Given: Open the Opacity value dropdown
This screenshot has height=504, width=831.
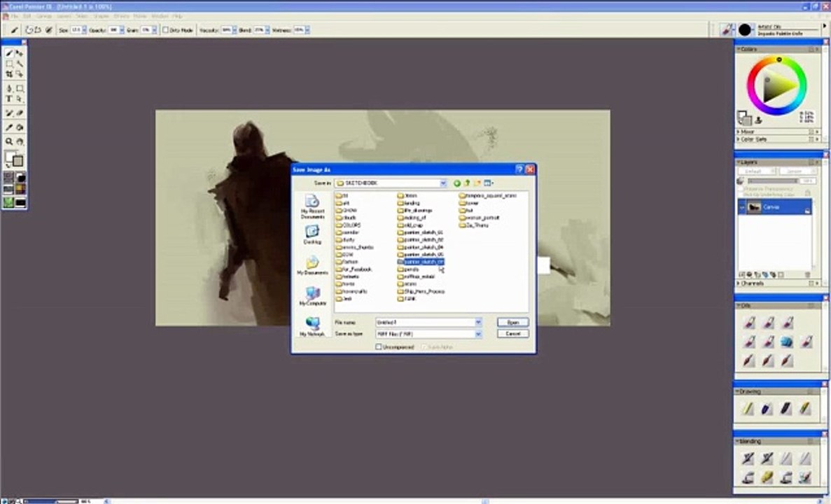Looking at the screenshot, I should pos(121,30).
